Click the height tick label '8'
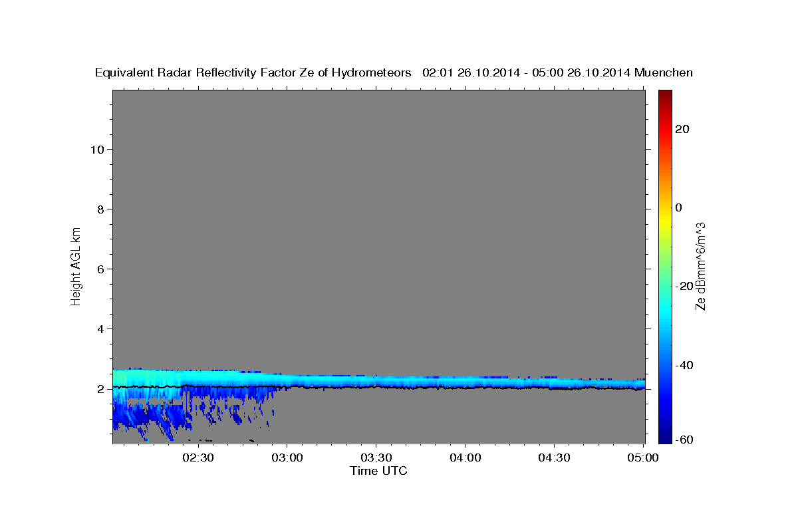Image resolution: width=798 pixels, height=532 pixels. click(x=100, y=209)
